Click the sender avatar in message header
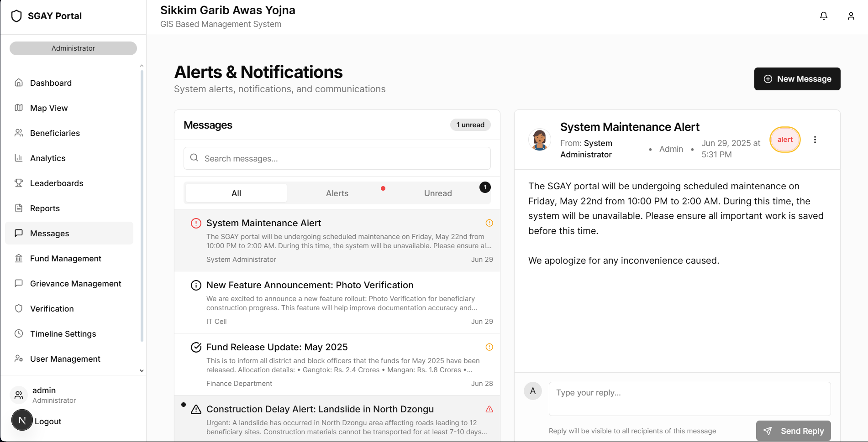The width and height of the screenshot is (868, 442). (539, 140)
